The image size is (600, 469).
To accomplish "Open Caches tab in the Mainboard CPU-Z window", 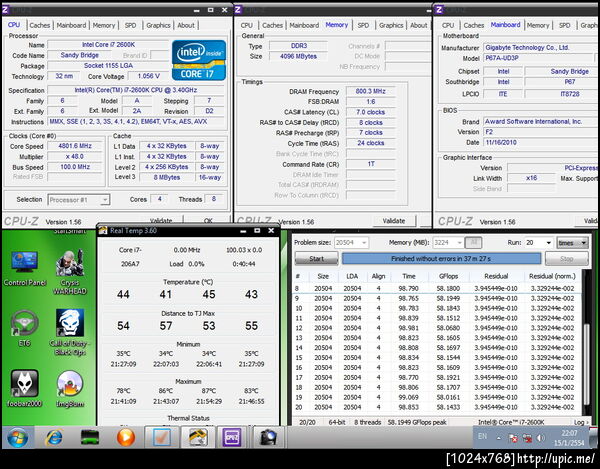I will tap(474, 25).
